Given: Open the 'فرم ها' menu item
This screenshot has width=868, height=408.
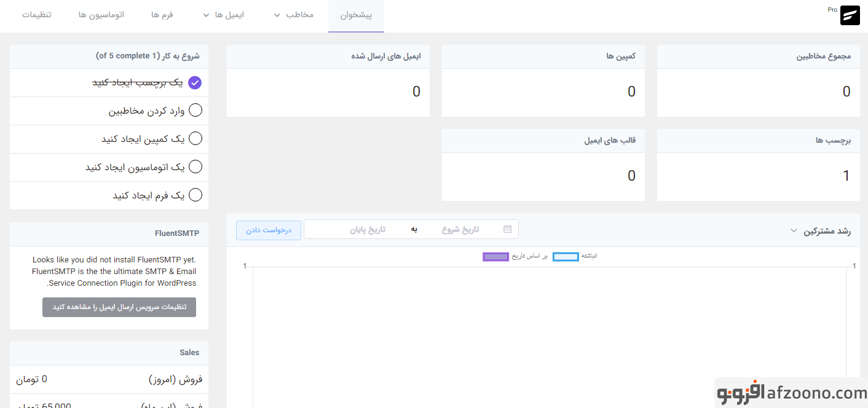Looking at the screenshot, I should coord(162,15).
